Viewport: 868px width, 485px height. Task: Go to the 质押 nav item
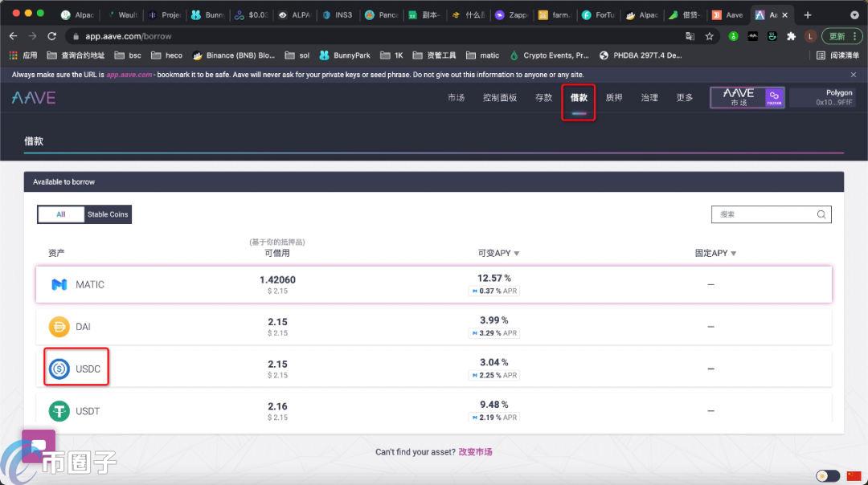point(614,98)
